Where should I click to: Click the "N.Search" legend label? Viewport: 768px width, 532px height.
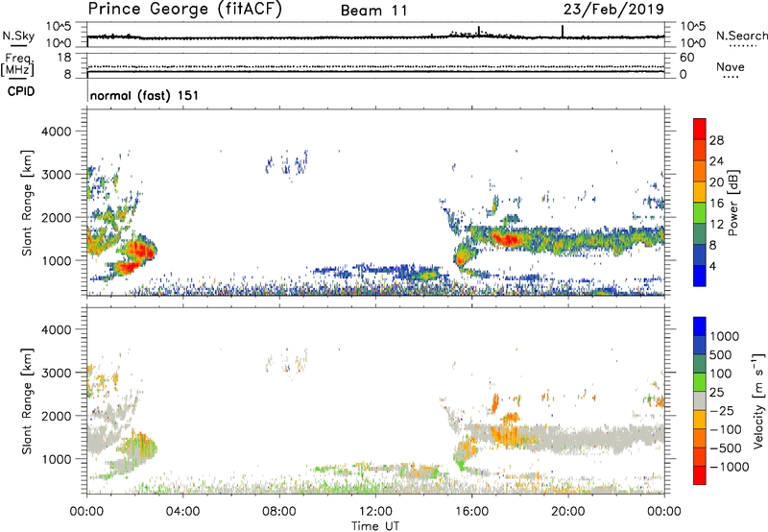[741, 36]
